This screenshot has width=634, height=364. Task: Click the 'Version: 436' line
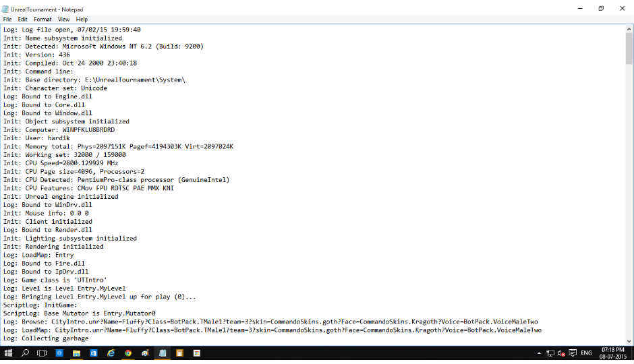point(37,55)
